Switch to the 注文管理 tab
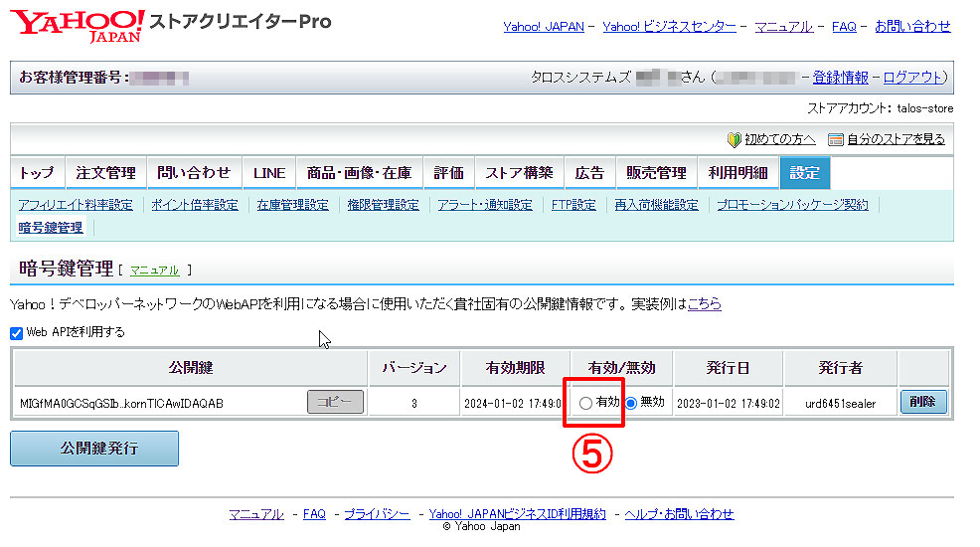 [105, 173]
